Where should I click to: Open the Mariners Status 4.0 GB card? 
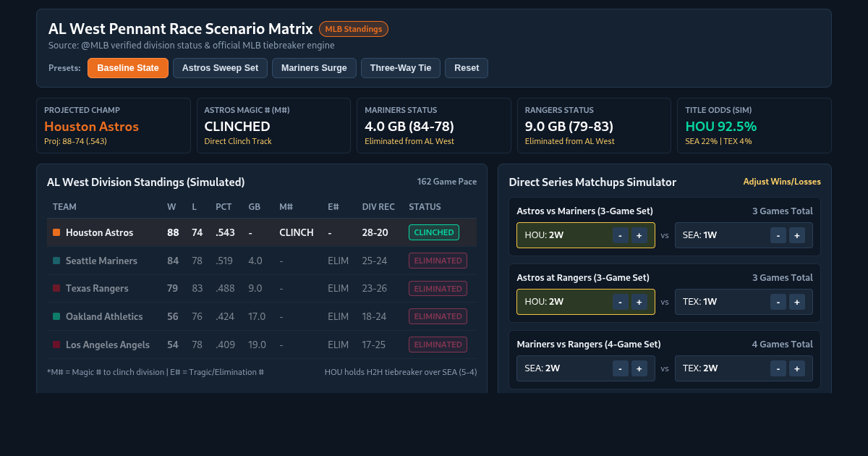pyautogui.click(x=434, y=126)
